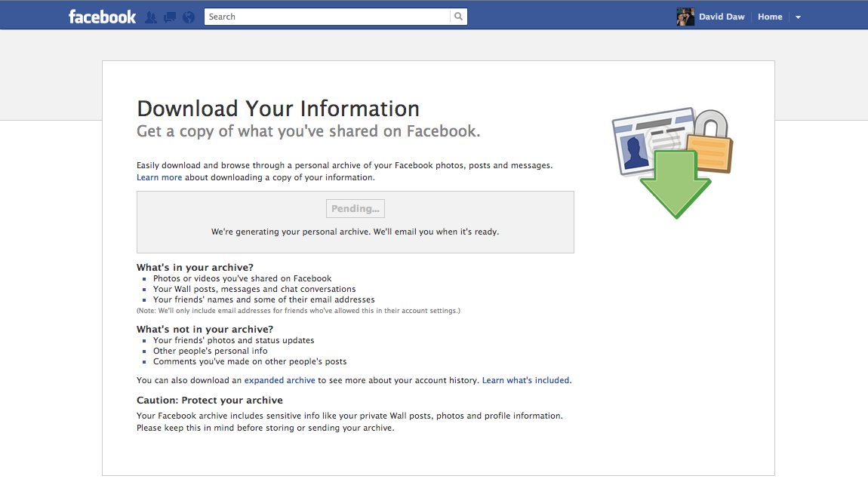Image resolution: width=868 pixels, height=482 pixels.
Task: Click the note about email addresses
Action: pyautogui.click(x=298, y=311)
